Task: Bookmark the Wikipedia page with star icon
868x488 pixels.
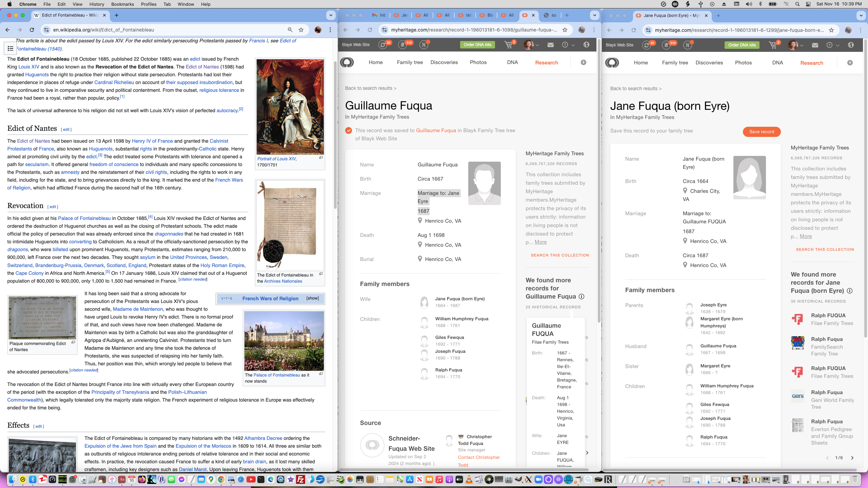Action: pos(301,30)
